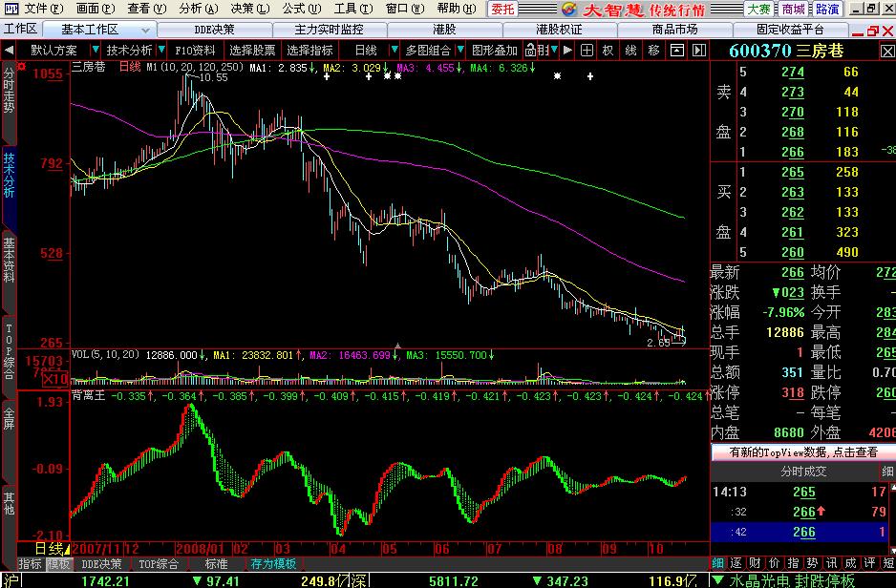Select the 讯 news tab
This screenshot has height=588, width=896.
pyautogui.click(x=831, y=563)
